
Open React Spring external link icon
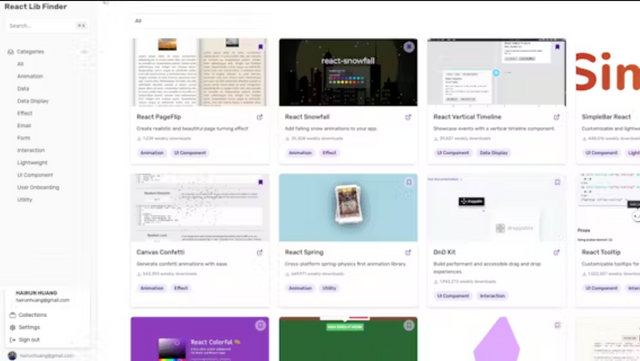(x=408, y=252)
